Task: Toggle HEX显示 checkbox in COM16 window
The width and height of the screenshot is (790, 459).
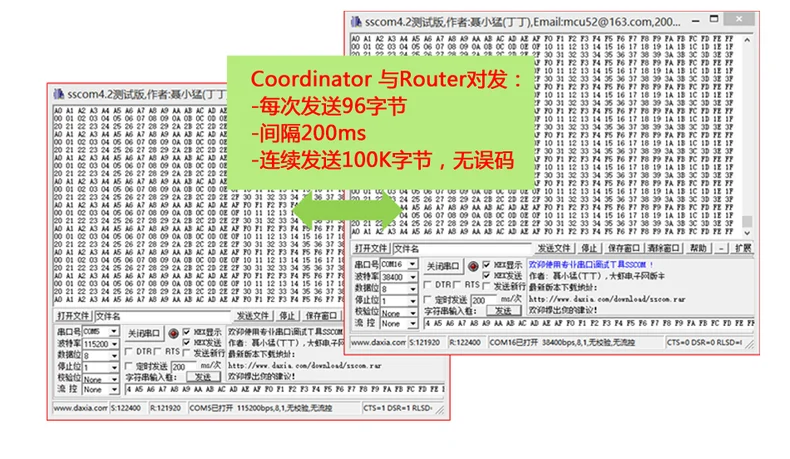Action: point(486,264)
